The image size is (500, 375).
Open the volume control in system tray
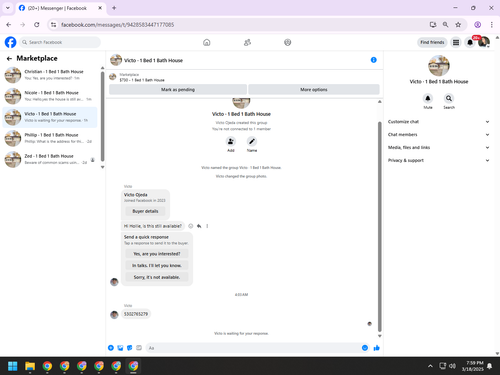[452, 366]
